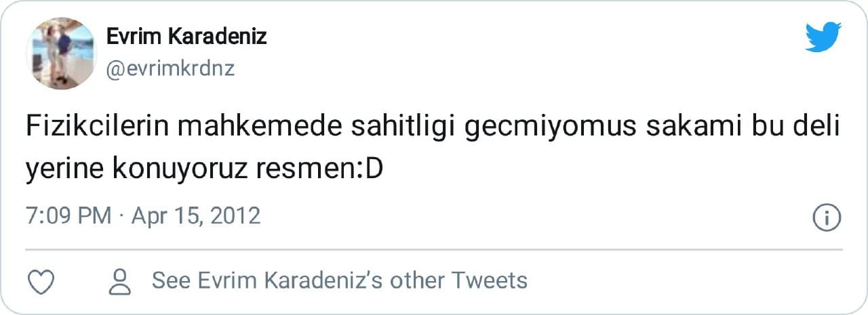
Task: Open the @evrimkrdnz handle link
Action: [x=170, y=68]
